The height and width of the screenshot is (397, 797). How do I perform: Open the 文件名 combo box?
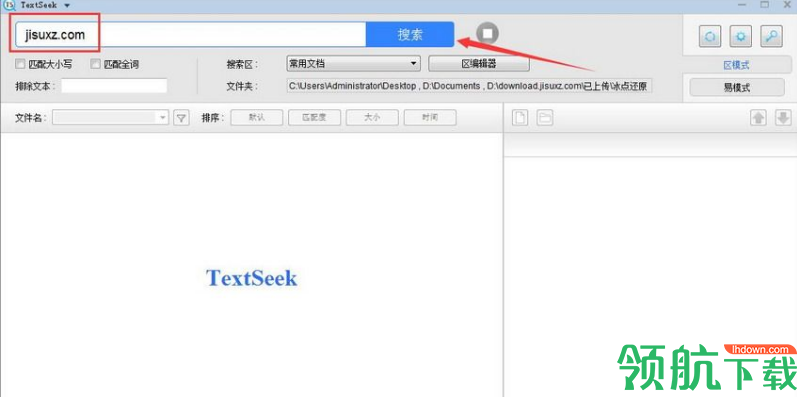110,117
